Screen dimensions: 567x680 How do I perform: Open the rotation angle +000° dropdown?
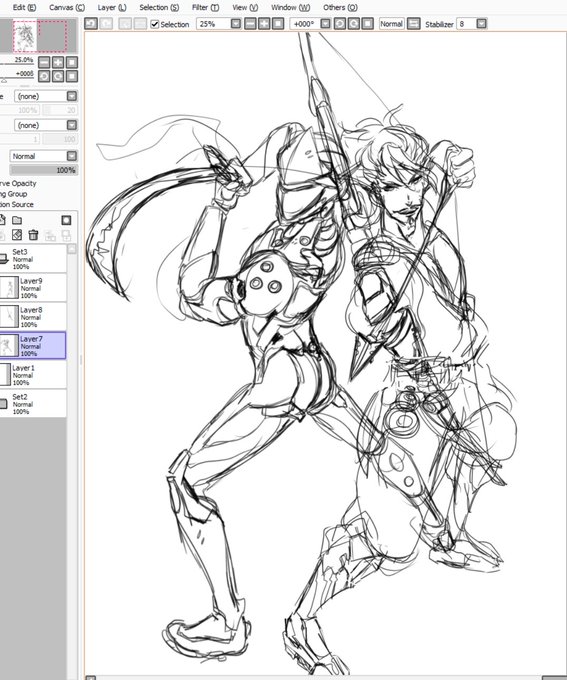325,23
